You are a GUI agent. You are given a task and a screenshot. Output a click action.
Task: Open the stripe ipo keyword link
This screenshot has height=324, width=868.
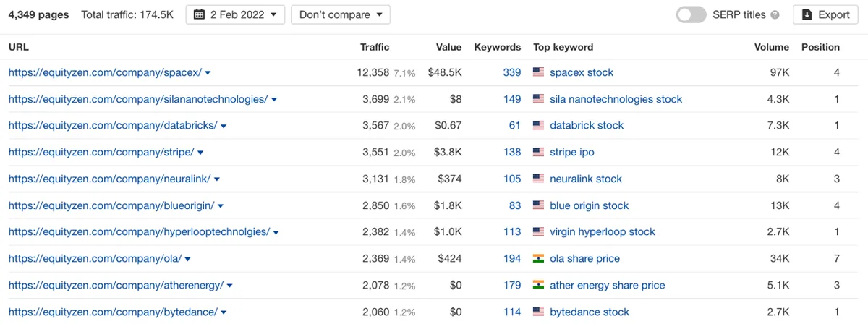(572, 152)
